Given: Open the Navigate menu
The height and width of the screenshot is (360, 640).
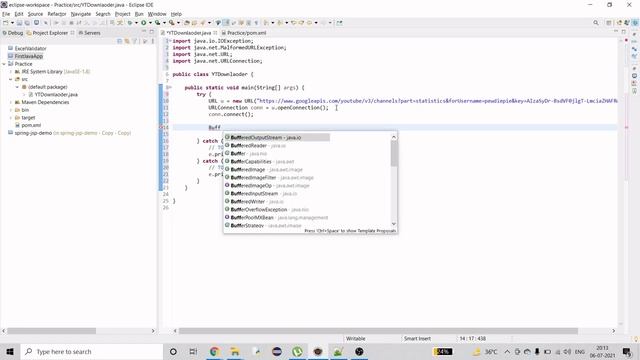Looking at the screenshot, I should click(81, 14).
